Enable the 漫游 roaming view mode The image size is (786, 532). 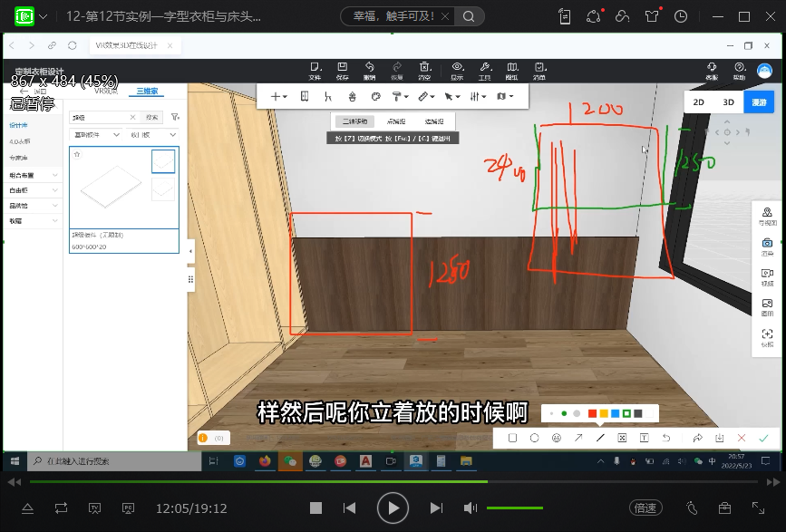(x=758, y=102)
